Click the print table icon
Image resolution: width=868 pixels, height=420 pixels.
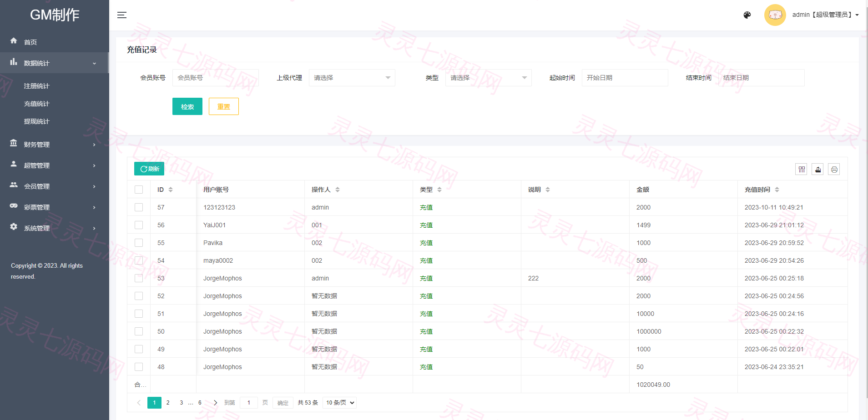click(x=834, y=170)
